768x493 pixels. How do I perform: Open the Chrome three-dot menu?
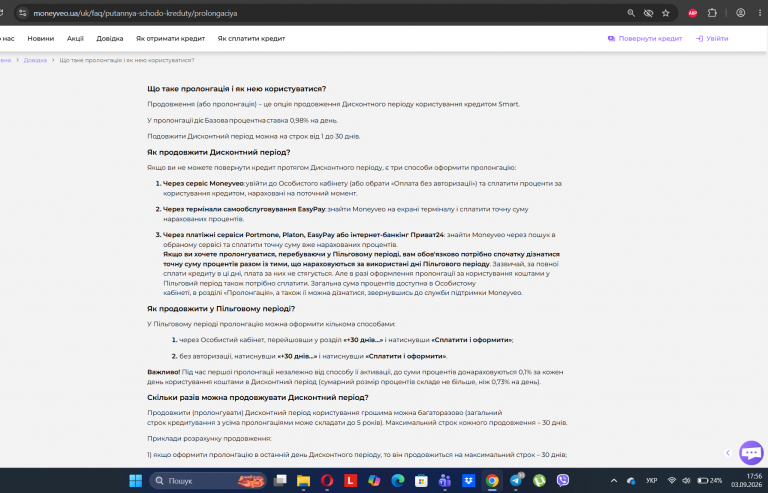[x=760, y=13]
